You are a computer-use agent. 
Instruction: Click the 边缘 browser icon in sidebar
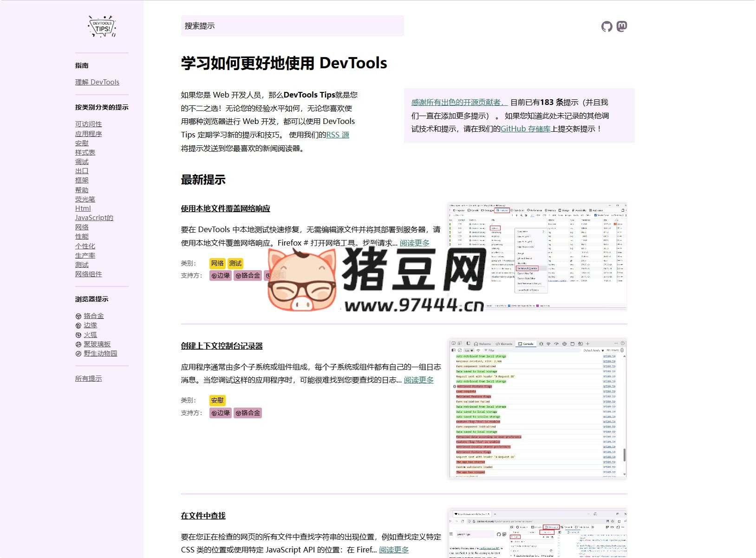tap(78, 326)
